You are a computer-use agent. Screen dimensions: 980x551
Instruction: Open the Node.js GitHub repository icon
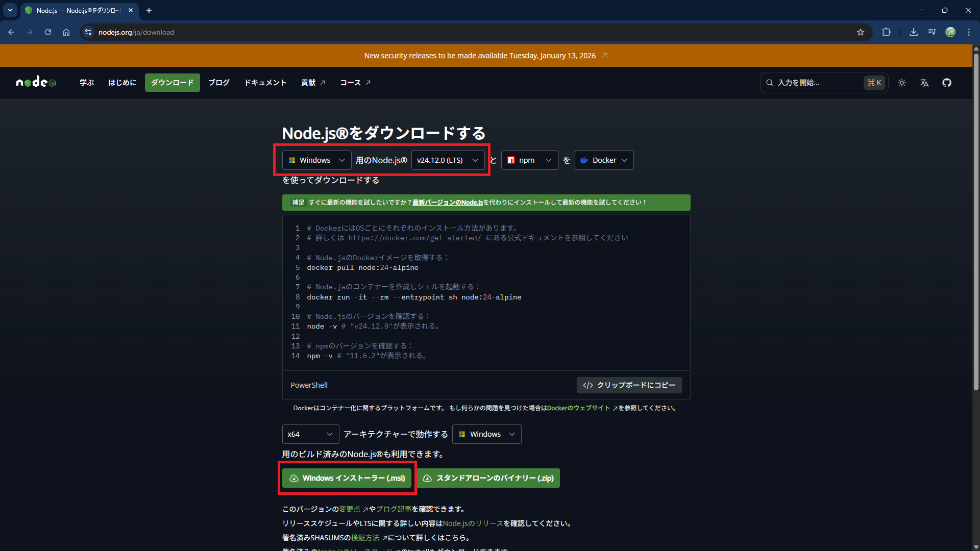(947, 82)
